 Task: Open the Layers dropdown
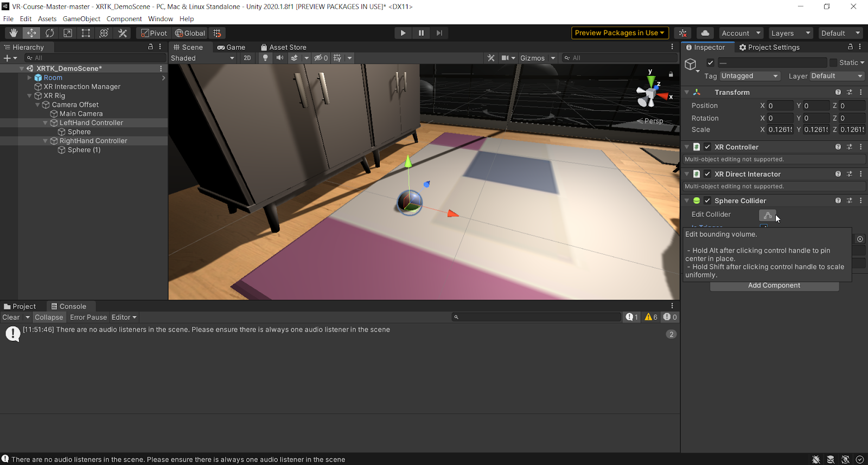[x=790, y=33]
